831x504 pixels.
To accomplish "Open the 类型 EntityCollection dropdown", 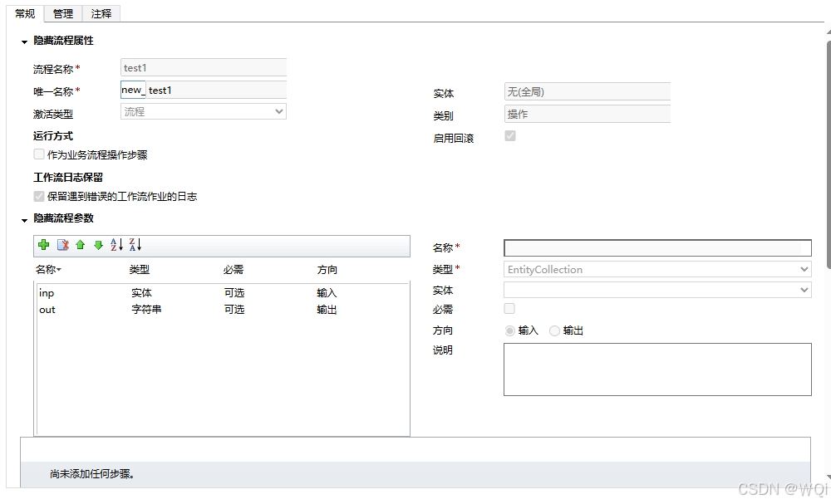I will click(657, 269).
